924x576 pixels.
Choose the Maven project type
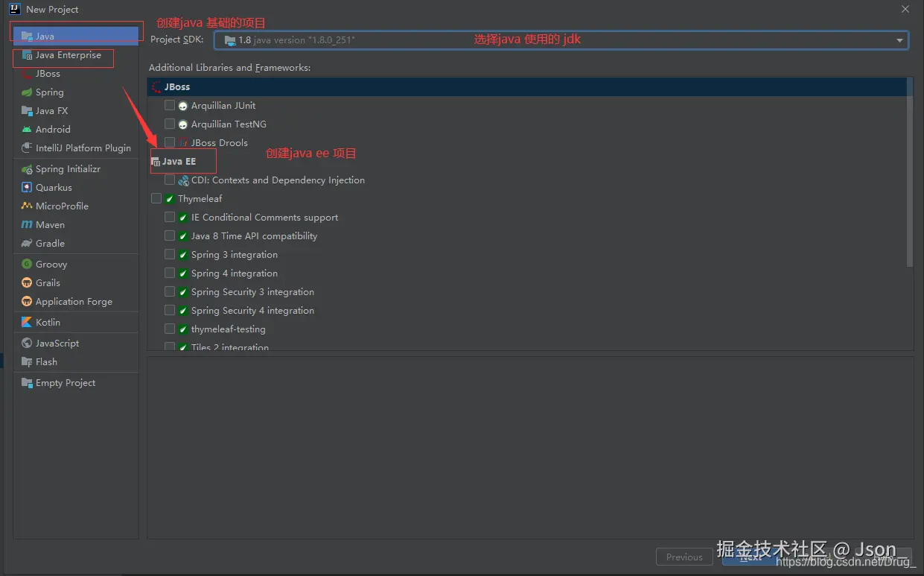tap(76, 225)
